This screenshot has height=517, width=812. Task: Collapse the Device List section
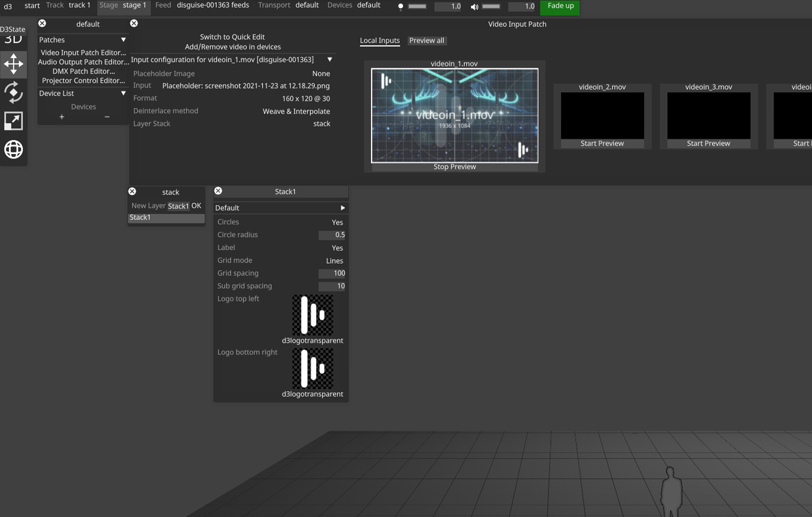(123, 93)
